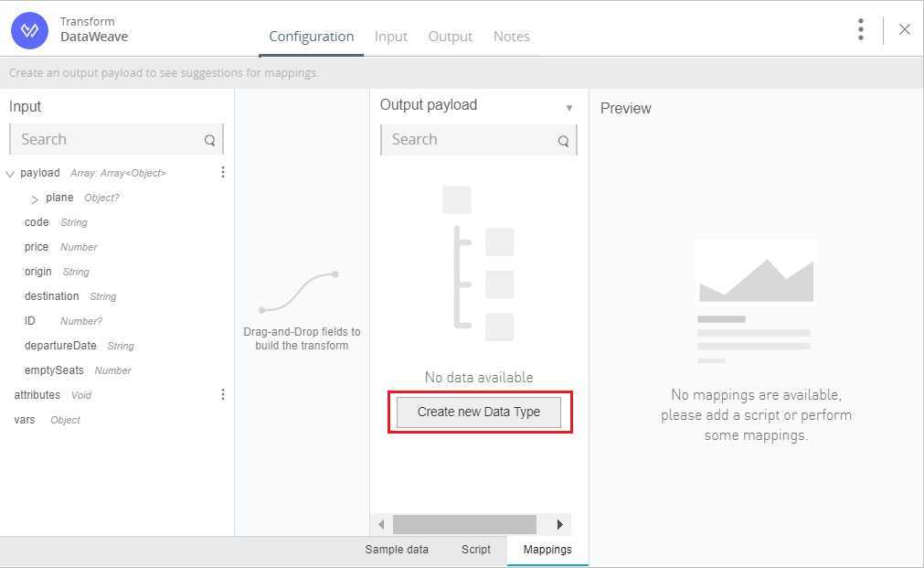Select the vars Object item
The height and width of the screenshot is (568, 924).
point(47,420)
